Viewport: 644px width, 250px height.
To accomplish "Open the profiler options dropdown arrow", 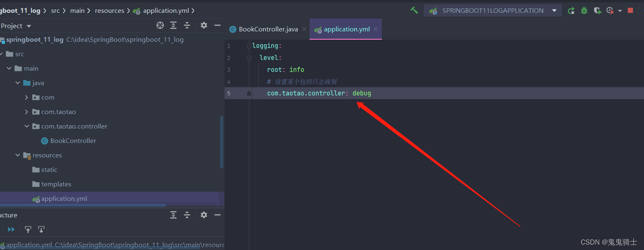I will pos(620,11).
